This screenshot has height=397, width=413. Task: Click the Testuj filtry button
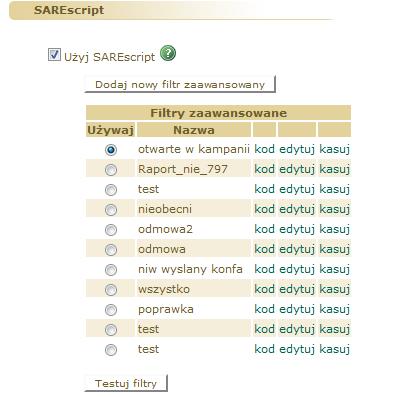tap(126, 383)
